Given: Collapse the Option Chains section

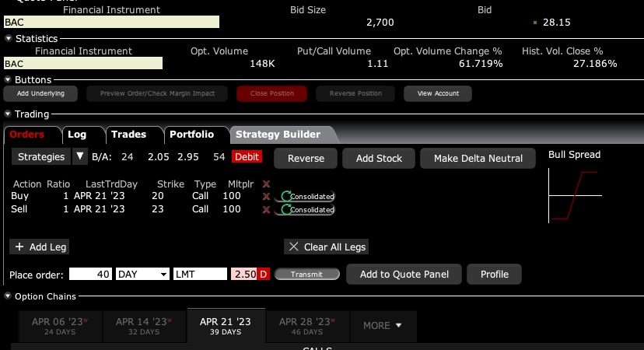Looking at the screenshot, I should (x=9, y=296).
